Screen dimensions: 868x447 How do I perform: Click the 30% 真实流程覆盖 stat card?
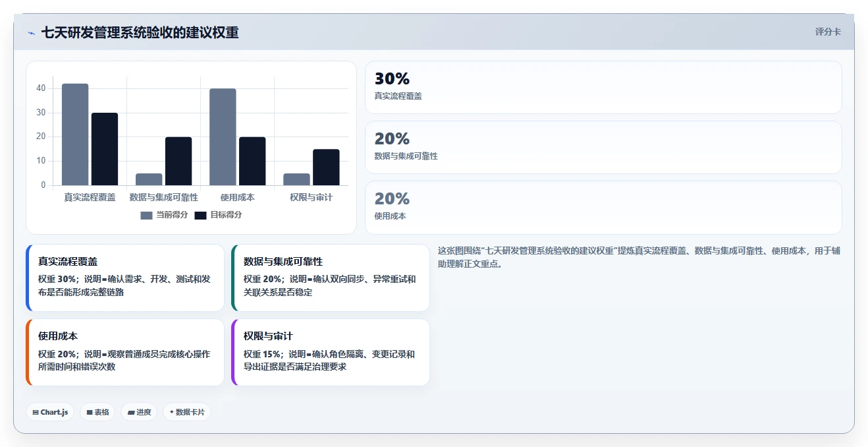tap(603, 88)
